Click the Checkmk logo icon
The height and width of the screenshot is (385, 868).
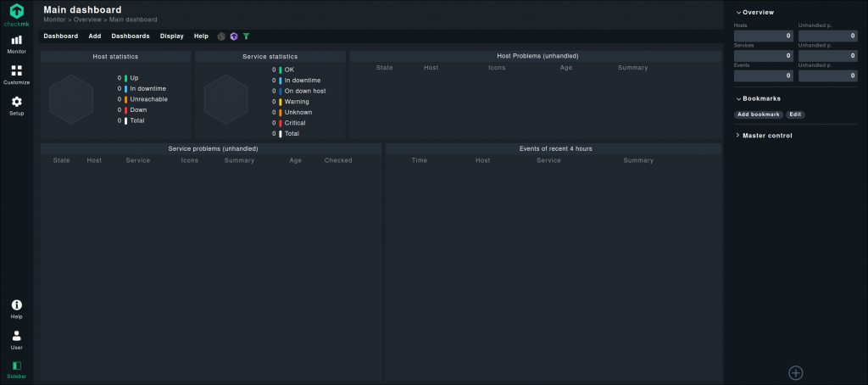click(17, 13)
